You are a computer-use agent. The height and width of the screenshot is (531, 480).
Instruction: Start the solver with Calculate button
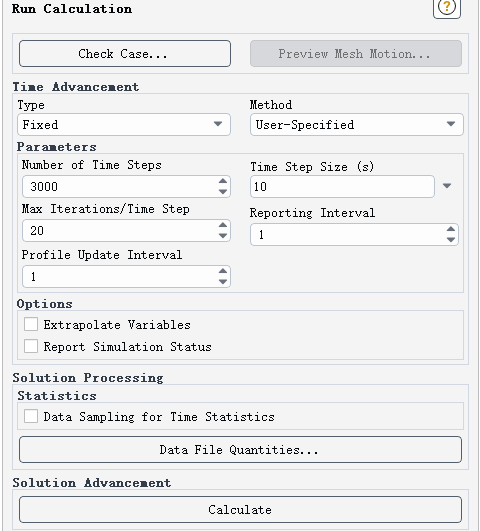click(240, 510)
